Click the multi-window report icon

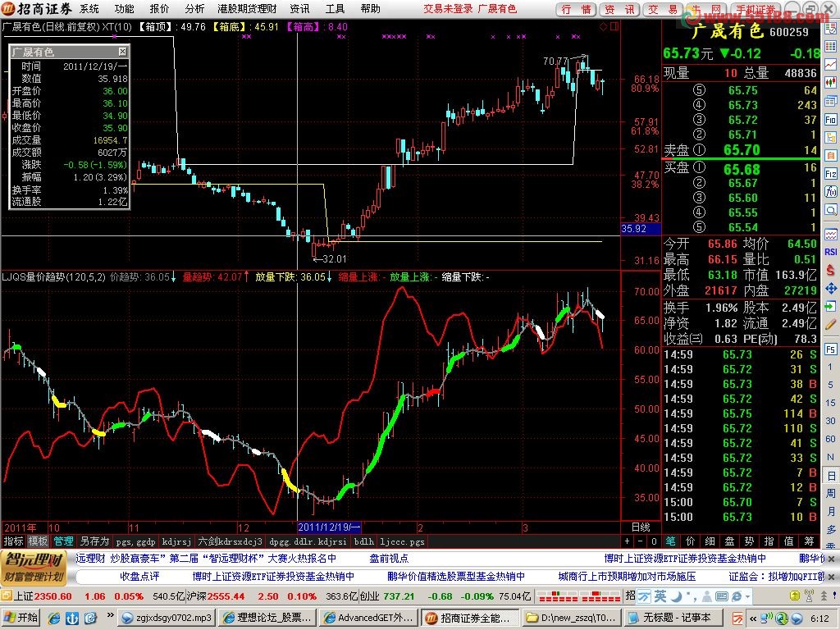point(831,101)
